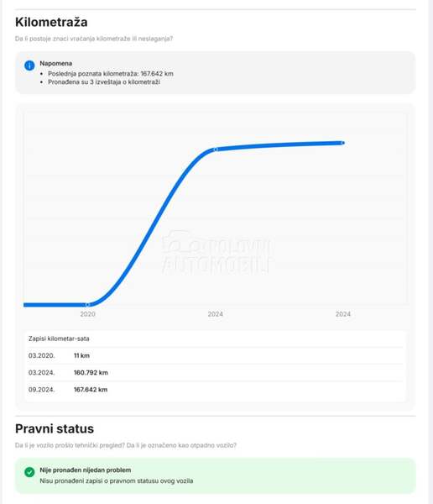Click the Pravni status section heading

point(55,428)
